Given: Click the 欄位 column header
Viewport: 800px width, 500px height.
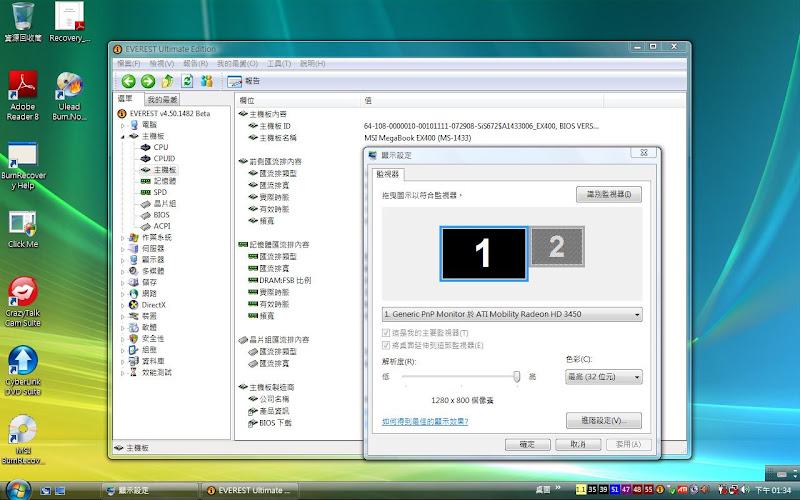Looking at the screenshot, I should 297,101.
